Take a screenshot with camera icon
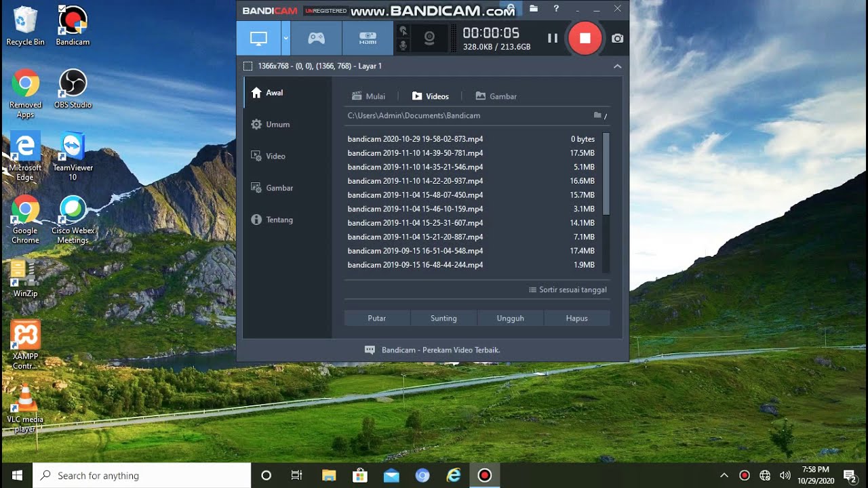Viewport: 868px width, 488px height. tap(617, 39)
